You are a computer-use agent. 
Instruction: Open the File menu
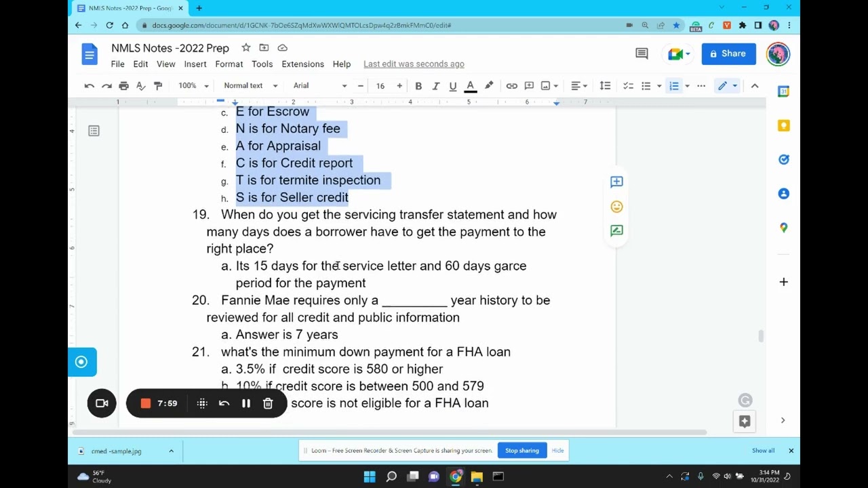tap(118, 64)
